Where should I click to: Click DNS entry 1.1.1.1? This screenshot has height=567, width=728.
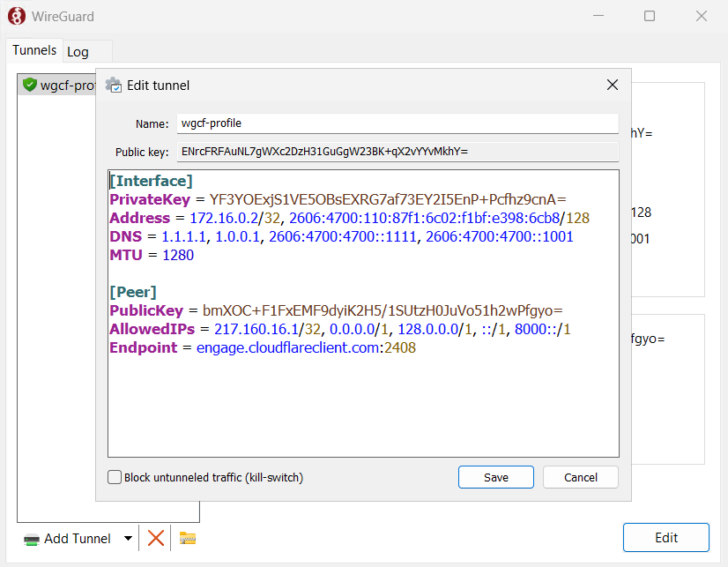coord(183,236)
